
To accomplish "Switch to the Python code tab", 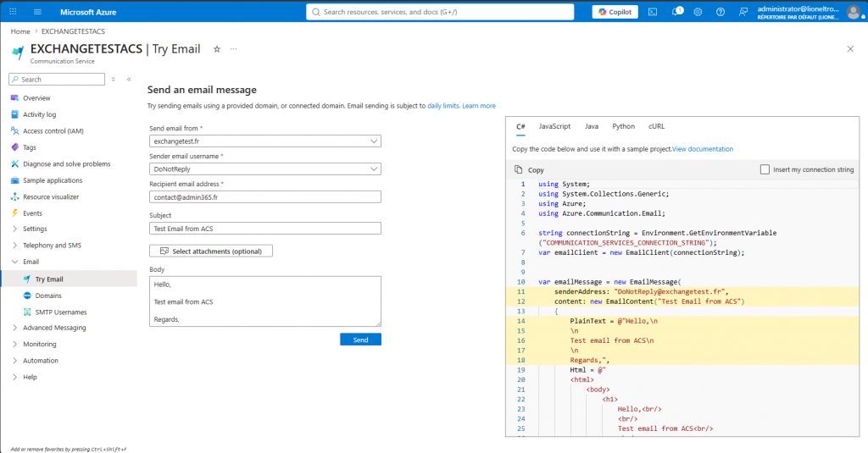I will (x=623, y=127).
